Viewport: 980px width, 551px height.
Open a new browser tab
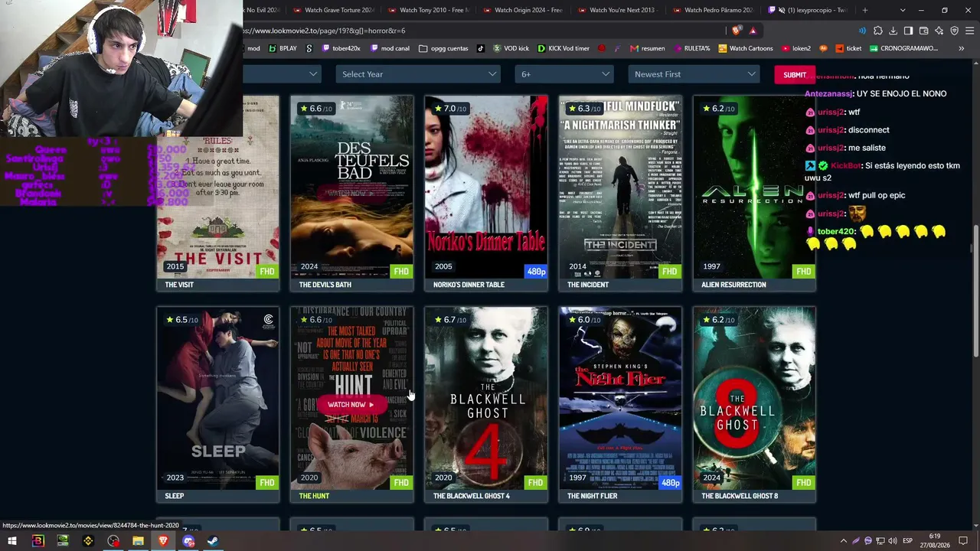point(865,10)
